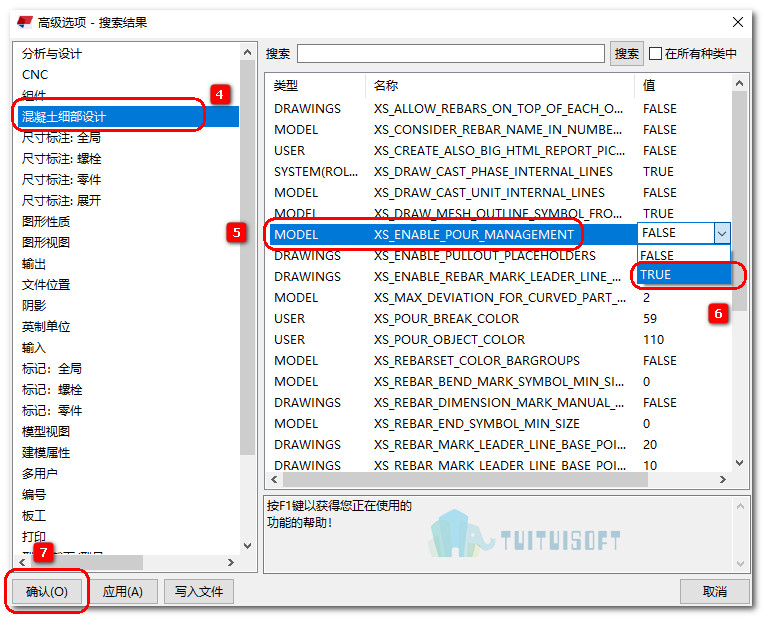This screenshot has height=617, width=763.
Task: Click the 搜索 button next to search field
Action: pyautogui.click(x=627, y=54)
